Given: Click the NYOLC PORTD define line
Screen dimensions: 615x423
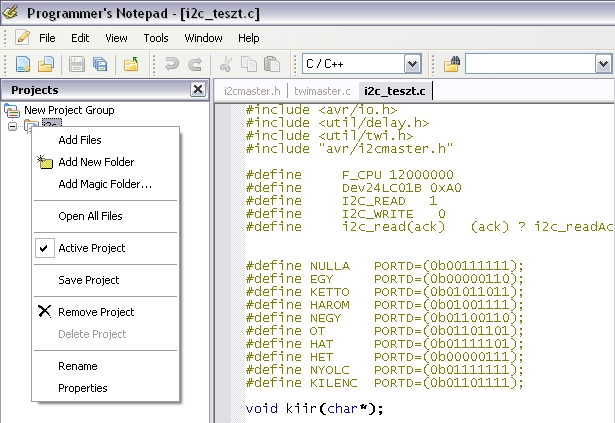Looking at the screenshot, I should (x=384, y=370).
